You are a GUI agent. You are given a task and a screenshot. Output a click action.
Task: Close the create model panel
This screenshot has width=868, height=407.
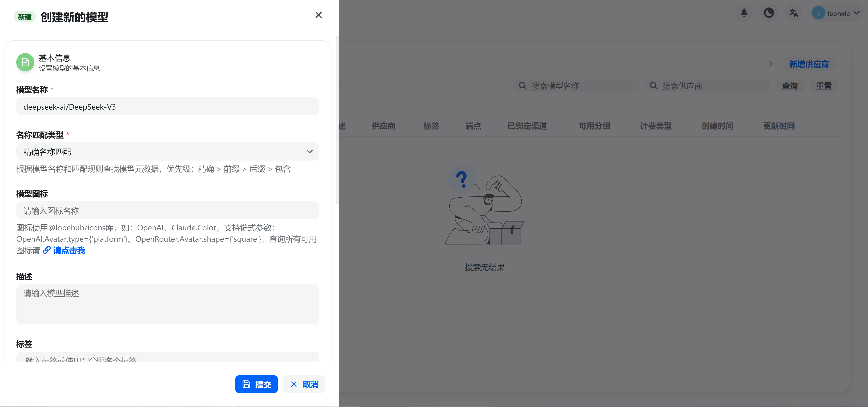(x=318, y=15)
